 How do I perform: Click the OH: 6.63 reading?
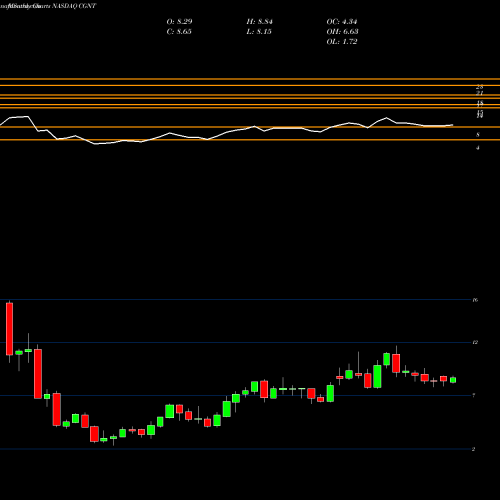click(342, 32)
